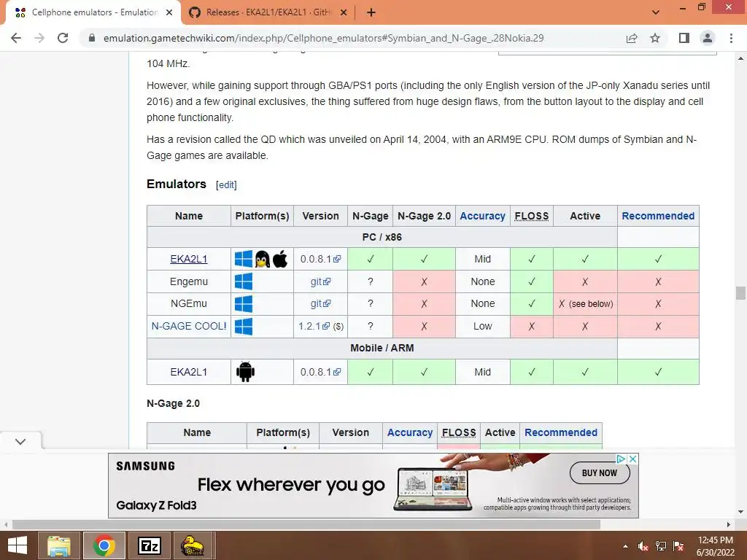747x560 pixels.
Task: Open the Engemu git link
Action: [321, 281]
